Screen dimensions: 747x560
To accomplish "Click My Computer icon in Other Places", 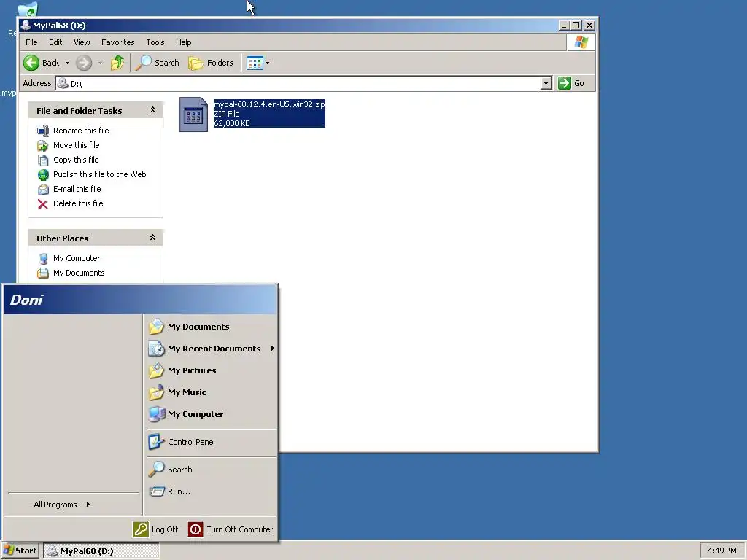I will click(x=43, y=259).
